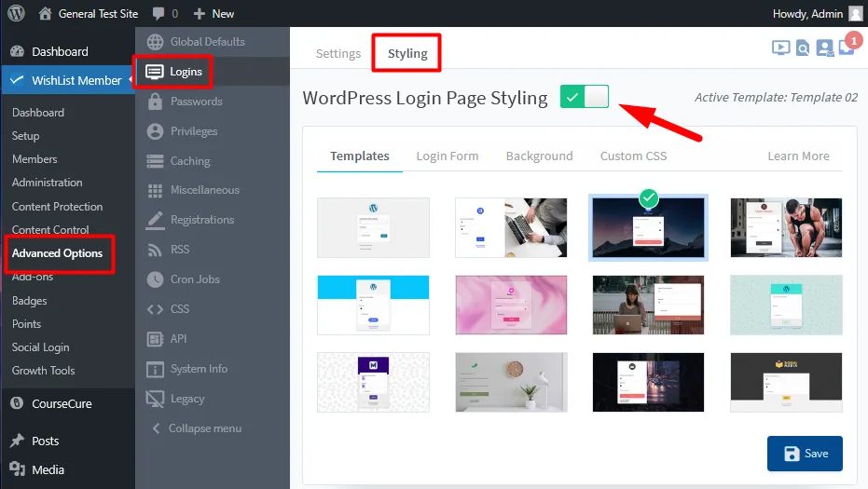
Task: Click the admin avatar icon
Action: (x=856, y=13)
